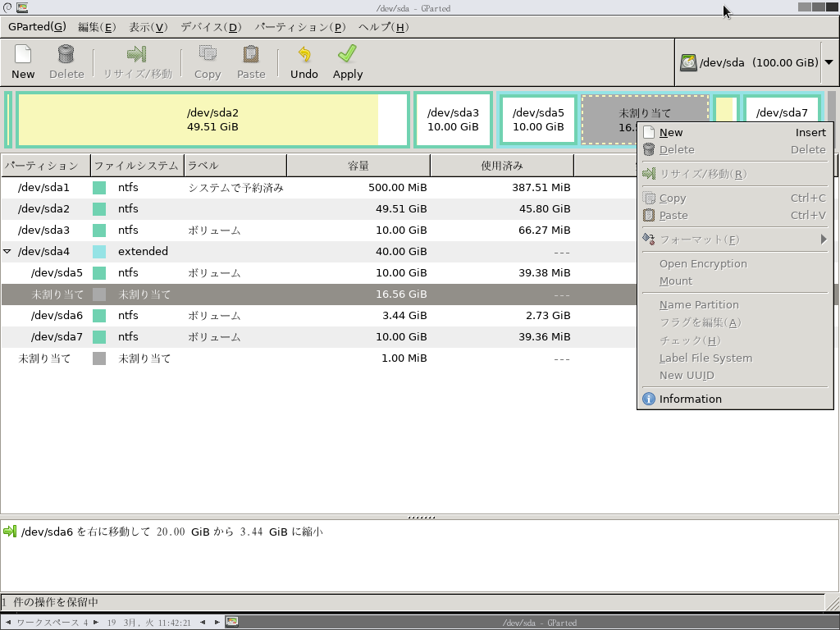The height and width of the screenshot is (630, 840).
Task: Open the 編集(E) menu
Action: tap(97, 27)
